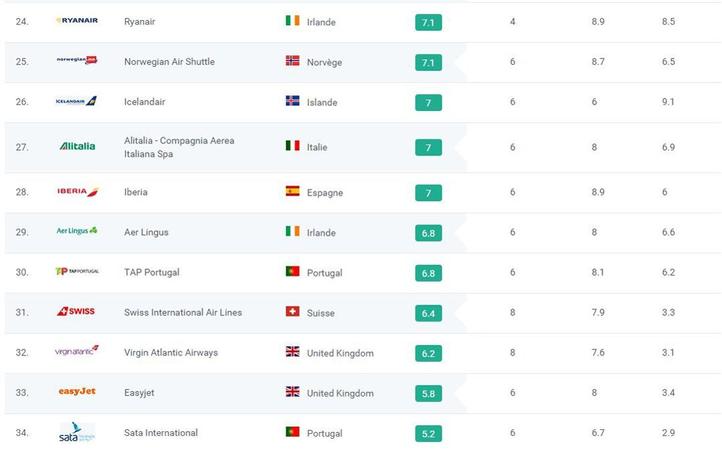Click the Alitalia logo
Image resolution: width=722 pixels, height=452 pixels.
pyautogui.click(x=77, y=146)
